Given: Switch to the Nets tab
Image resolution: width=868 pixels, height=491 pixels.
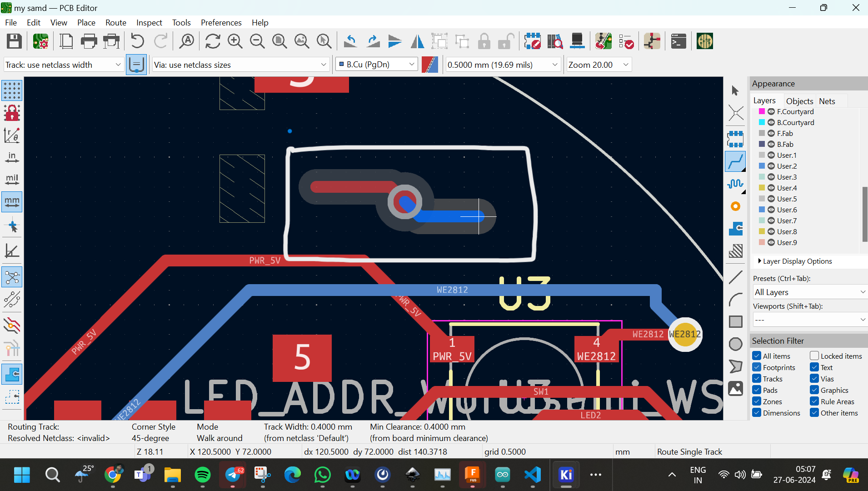Looking at the screenshot, I should point(827,101).
